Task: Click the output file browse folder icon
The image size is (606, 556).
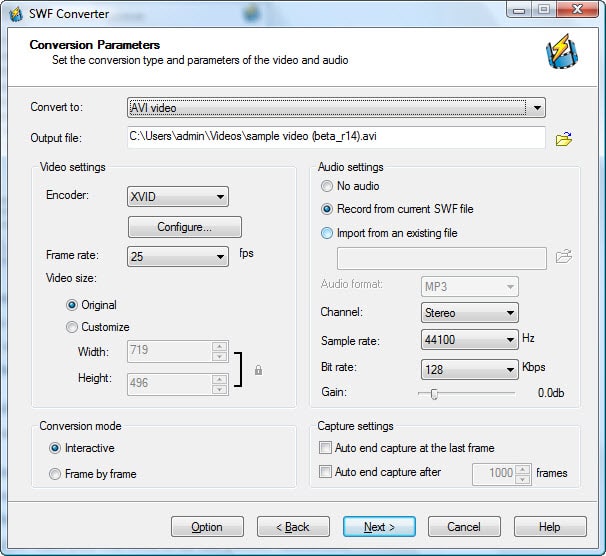Action: pyautogui.click(x=564, y=139)
